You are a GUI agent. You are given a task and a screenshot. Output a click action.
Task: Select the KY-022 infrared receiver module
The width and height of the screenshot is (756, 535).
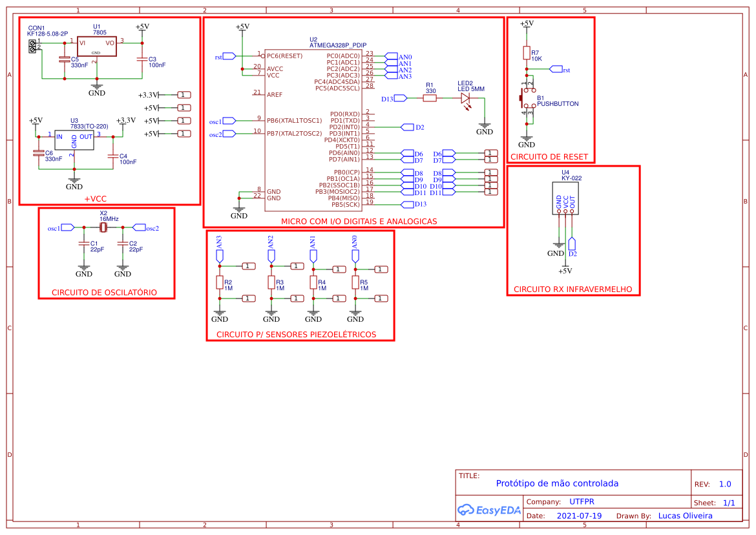coord(565,197)
